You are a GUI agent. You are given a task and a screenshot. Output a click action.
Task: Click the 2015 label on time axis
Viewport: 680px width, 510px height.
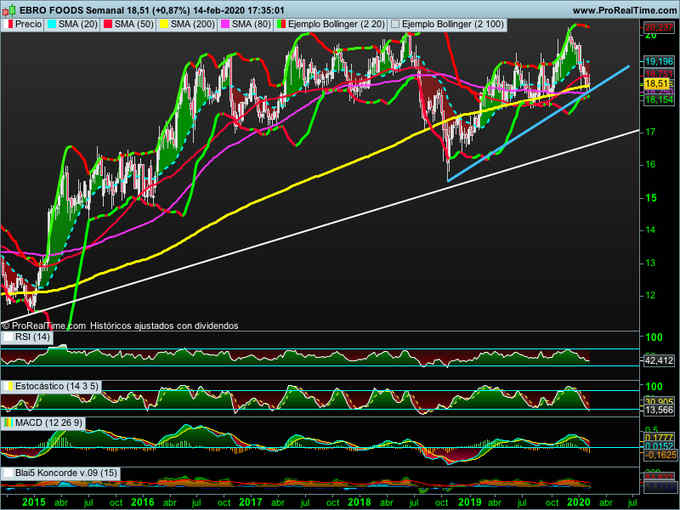click(x=33, y=502)
